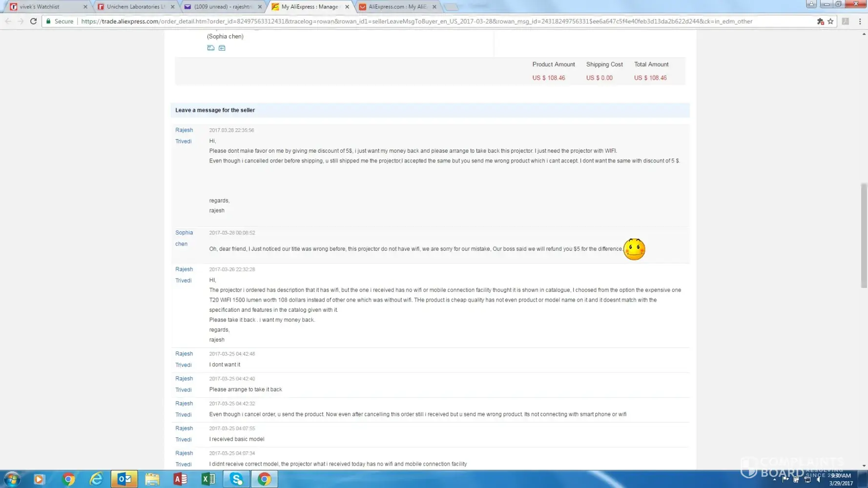Viewport: 868px width, 488px height.
Task: Reload the AliExpress order page
Action: point(33,21)
